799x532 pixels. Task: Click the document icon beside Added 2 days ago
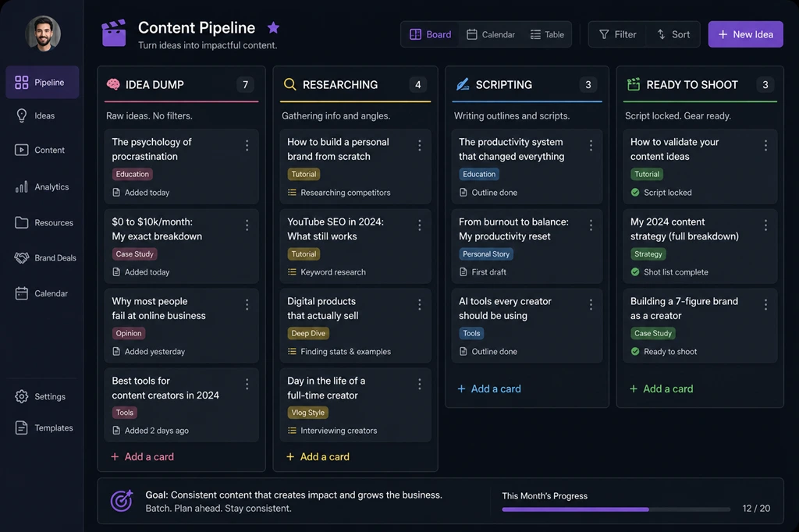point(116,430)
